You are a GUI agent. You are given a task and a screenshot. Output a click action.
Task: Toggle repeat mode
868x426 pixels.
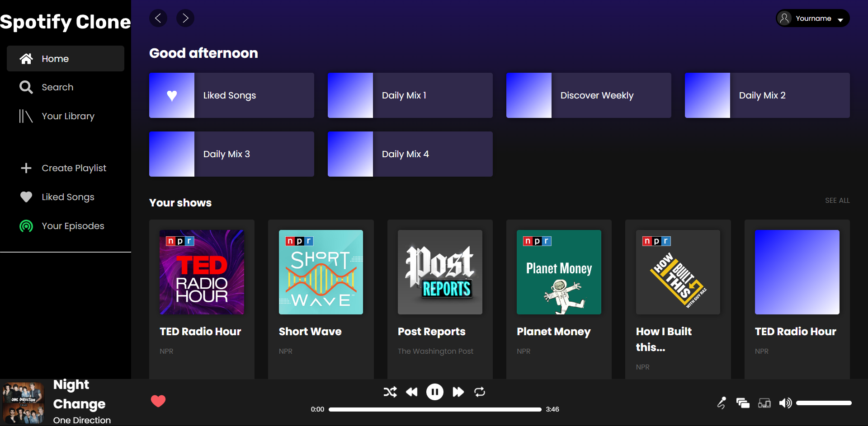pyautogui.click(x=480, y=392)
